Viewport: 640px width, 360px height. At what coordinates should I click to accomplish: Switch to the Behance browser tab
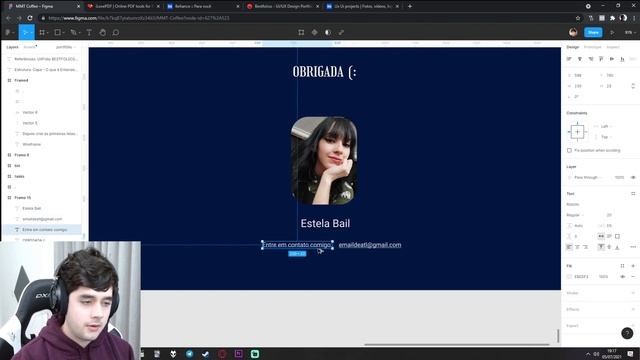tap(202, 6)
